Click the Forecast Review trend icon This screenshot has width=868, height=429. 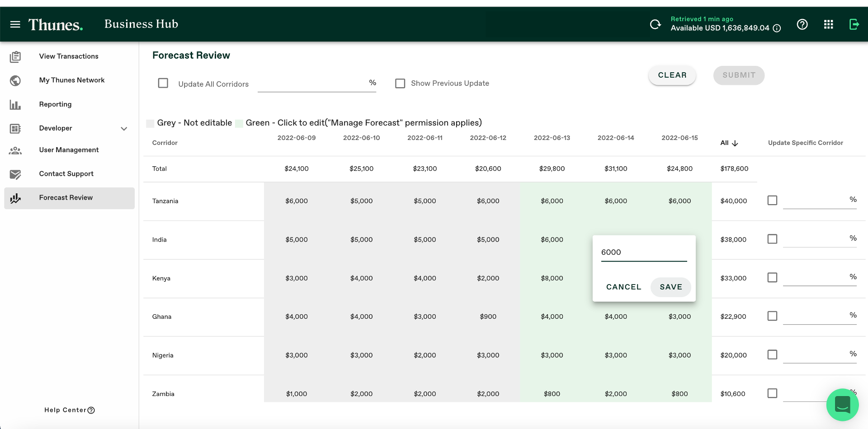(x=16, y=198)
